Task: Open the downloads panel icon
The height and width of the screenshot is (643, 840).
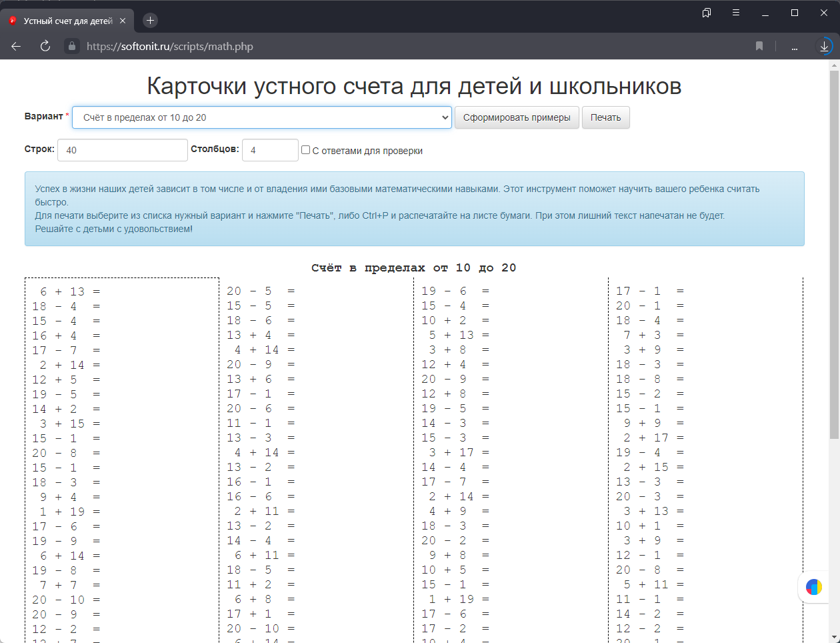Action: [x=824, y=46]
